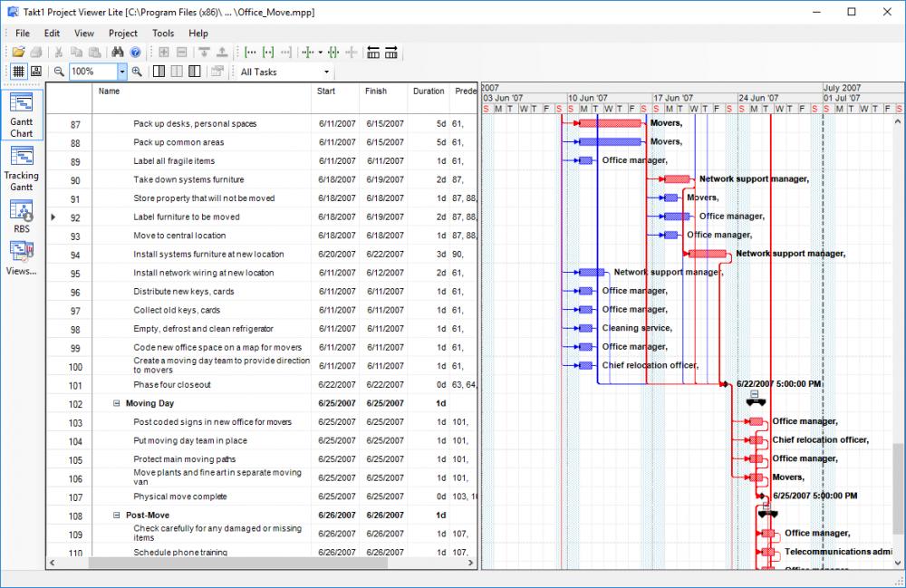Toggle the gridlines display icon

coord(19,71)
